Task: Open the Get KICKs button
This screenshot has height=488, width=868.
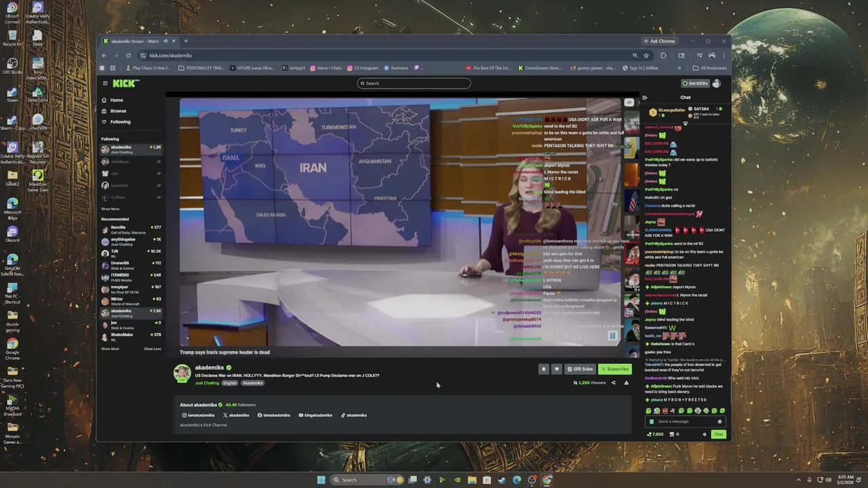Action: 696,83
